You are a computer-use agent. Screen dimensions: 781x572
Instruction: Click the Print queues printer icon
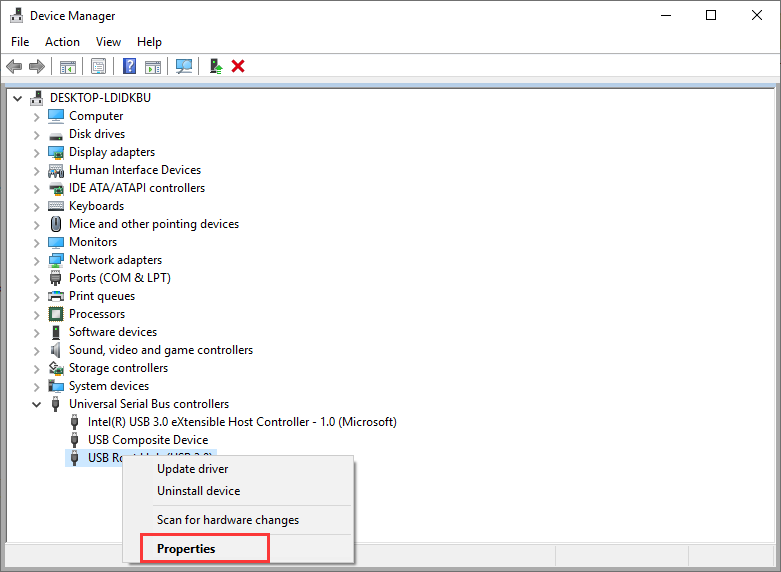(56, 296)
